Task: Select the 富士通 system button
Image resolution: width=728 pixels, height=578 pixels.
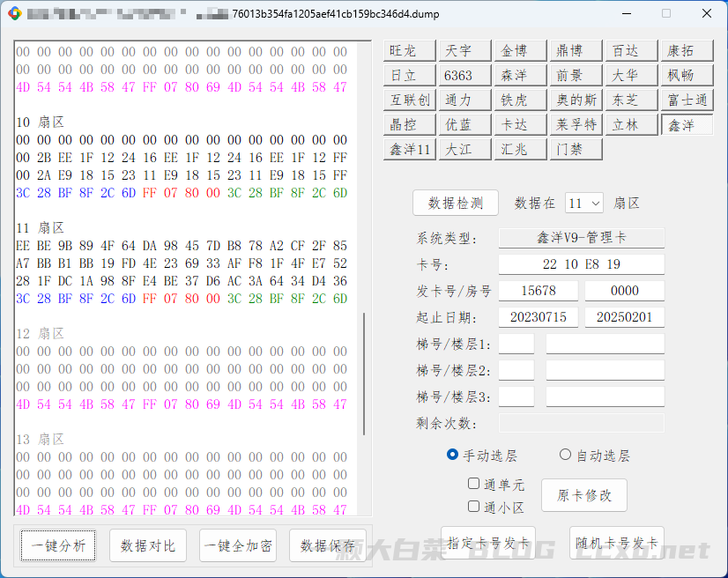Action: [686, 100]
